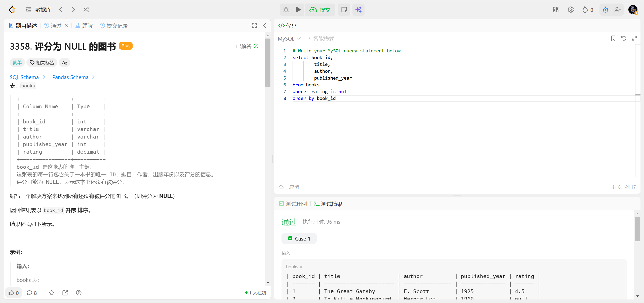The image size is (644, 303).
Task: Open the notes sticky icon
Action: pos(344,10)
